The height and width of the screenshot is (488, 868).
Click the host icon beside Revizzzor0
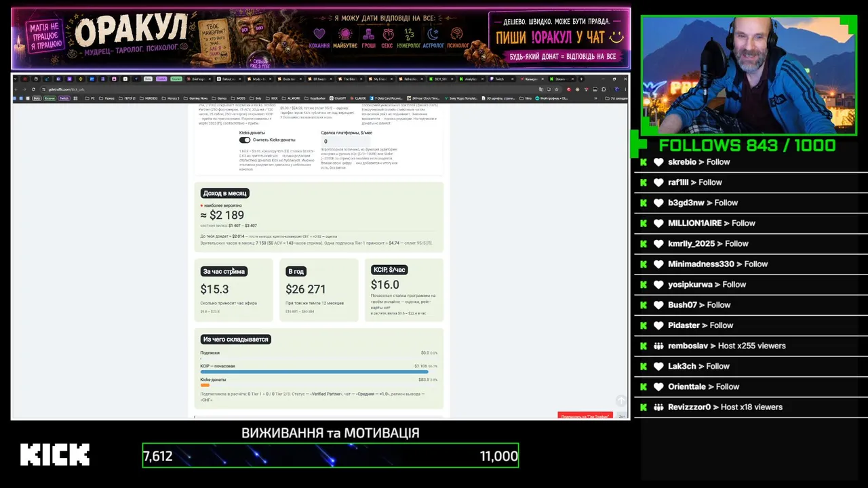tap(658, 407)
